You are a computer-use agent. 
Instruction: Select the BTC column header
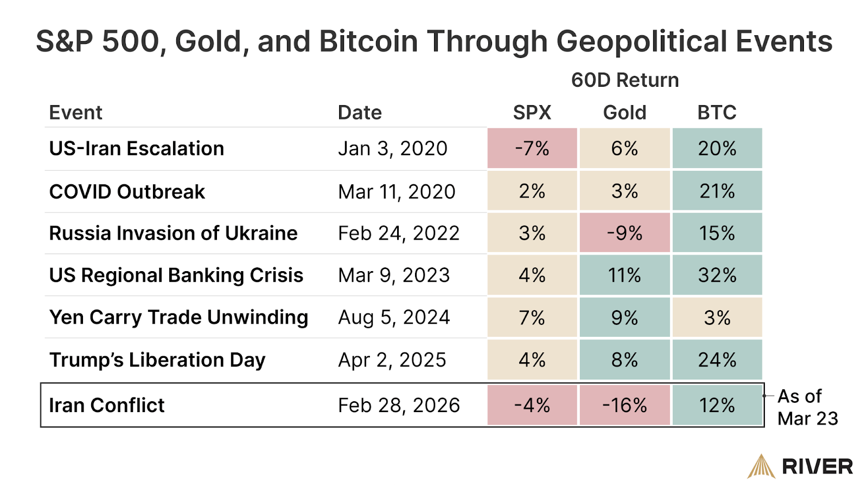coord(717,112)
